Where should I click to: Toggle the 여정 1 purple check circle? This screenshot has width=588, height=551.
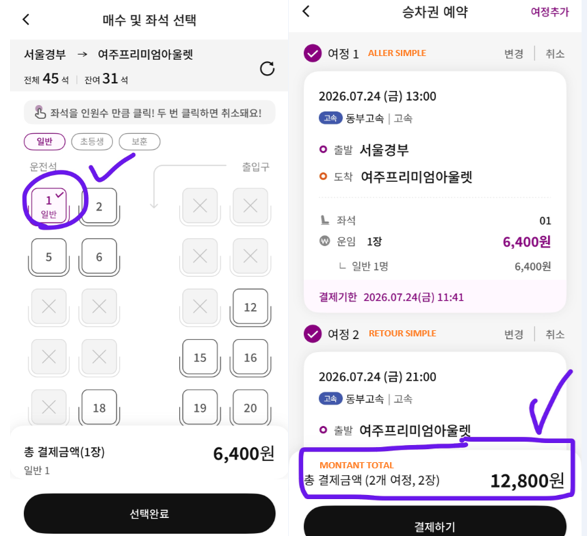[312, 54]
